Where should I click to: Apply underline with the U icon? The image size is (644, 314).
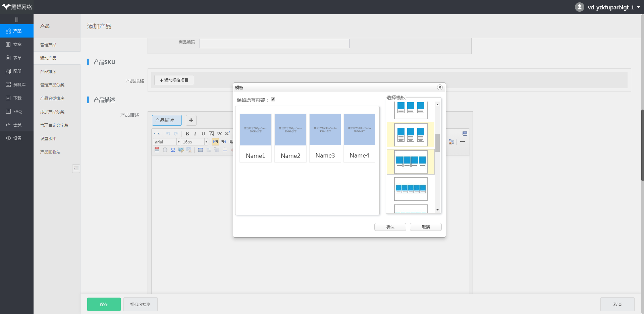pyautogui.click(x=203, y=134)
